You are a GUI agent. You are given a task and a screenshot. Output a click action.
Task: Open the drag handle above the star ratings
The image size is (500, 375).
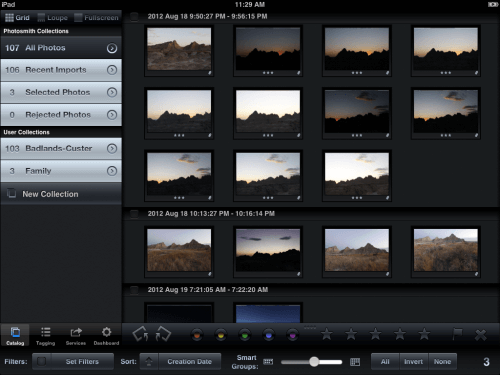pos(310,328)
